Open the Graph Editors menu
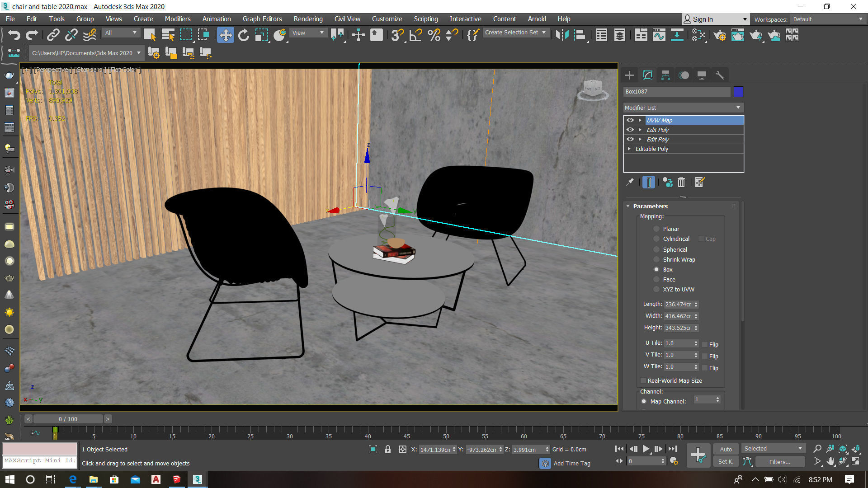 click(262, 19)
